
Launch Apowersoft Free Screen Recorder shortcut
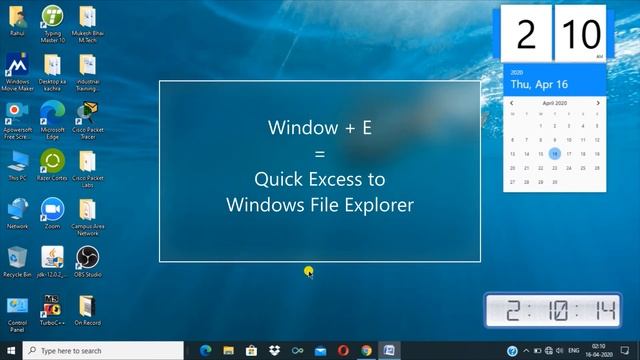pyautogui.click(x=17, y=120)
